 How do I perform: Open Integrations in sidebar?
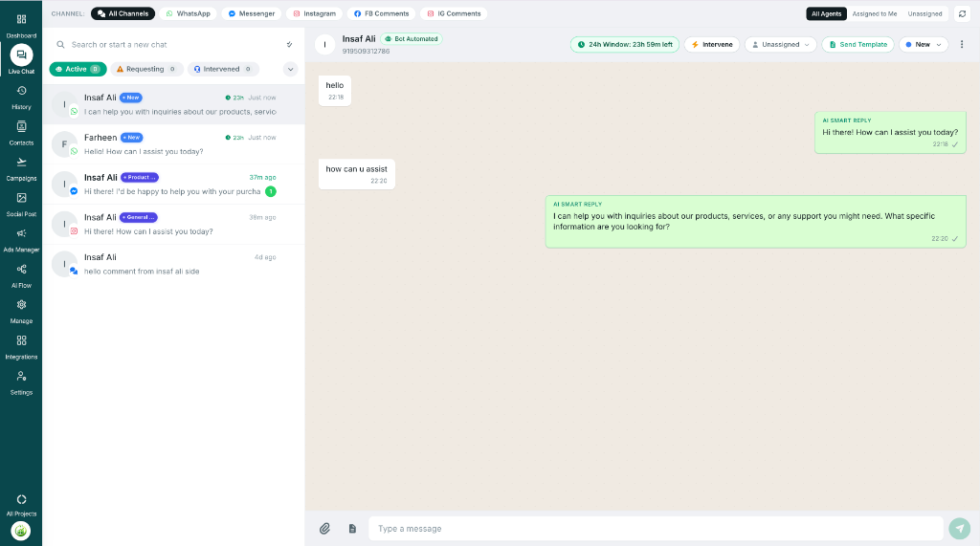tap(21, 347)
